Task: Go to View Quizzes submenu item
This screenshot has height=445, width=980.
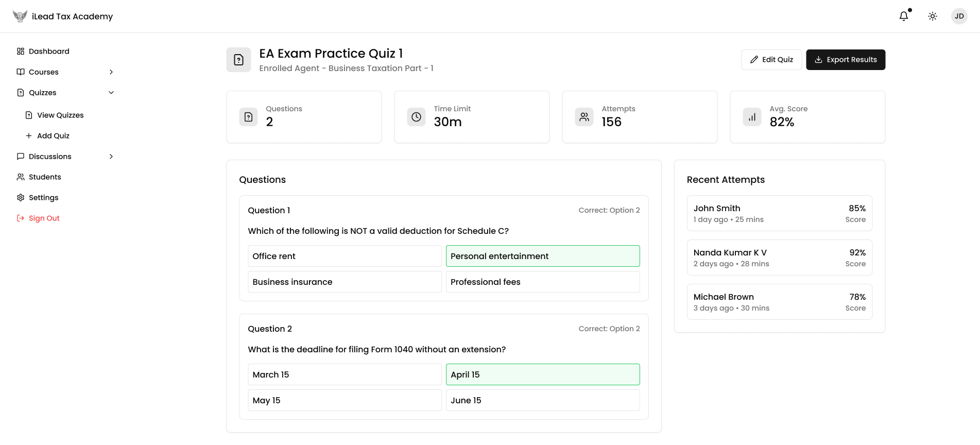Action: click(x=60, y=115)
